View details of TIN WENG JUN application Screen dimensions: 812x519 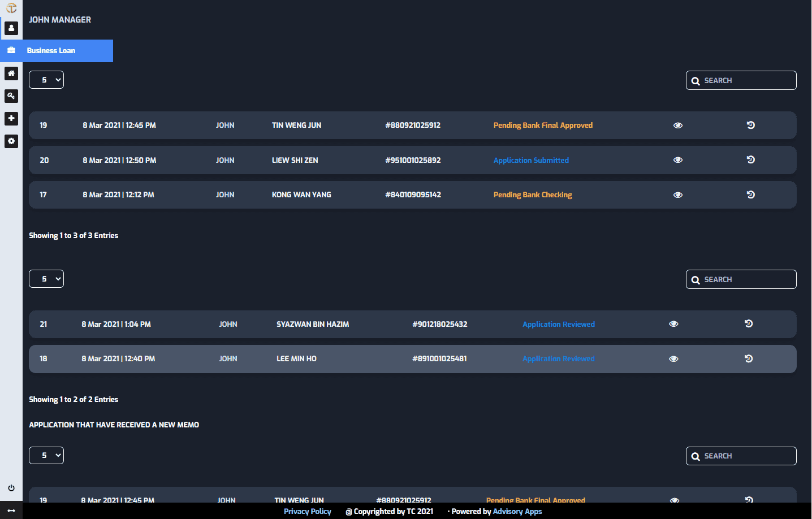(x=678, y=125)
